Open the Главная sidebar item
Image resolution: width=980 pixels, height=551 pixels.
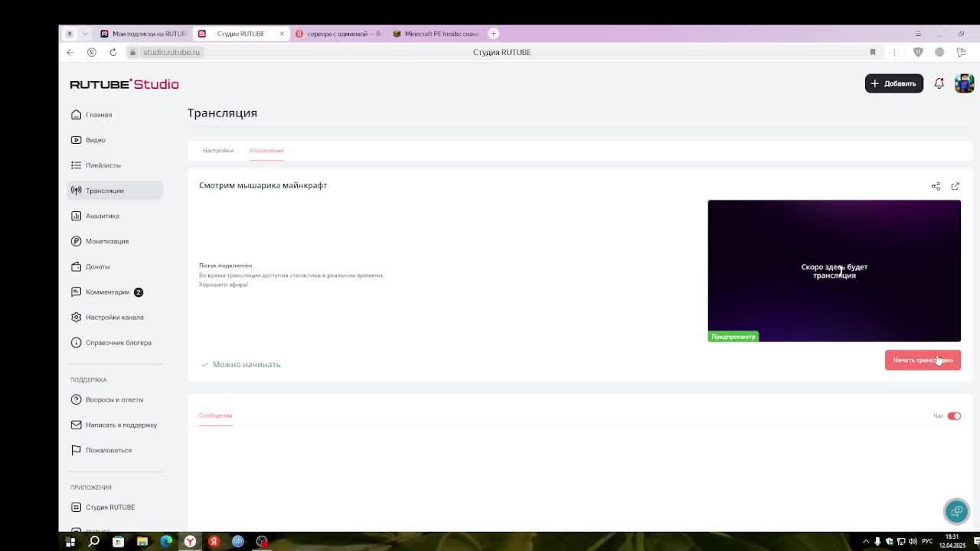(x=115, y=115)
